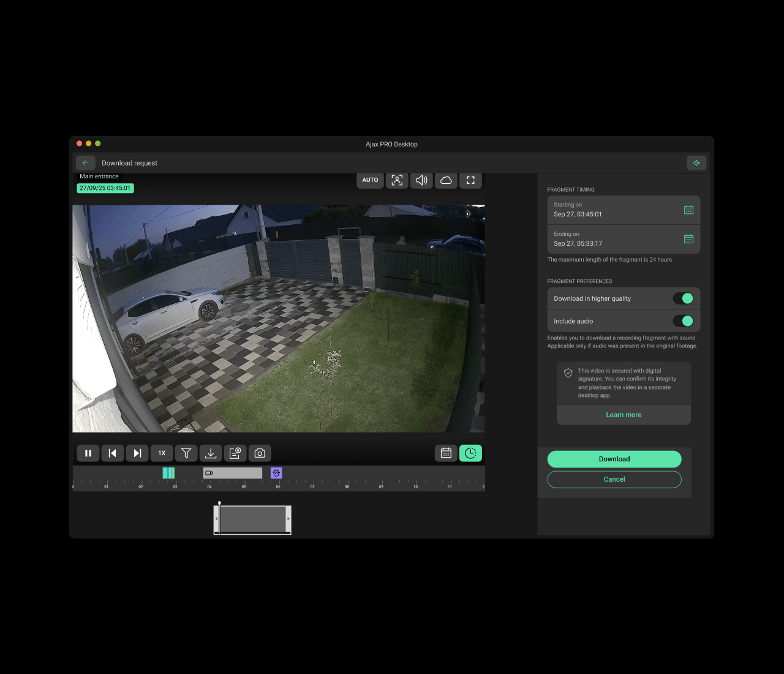784x674 pixels.
Task: Mute the camera audio
Action: [x=421, y=180]
